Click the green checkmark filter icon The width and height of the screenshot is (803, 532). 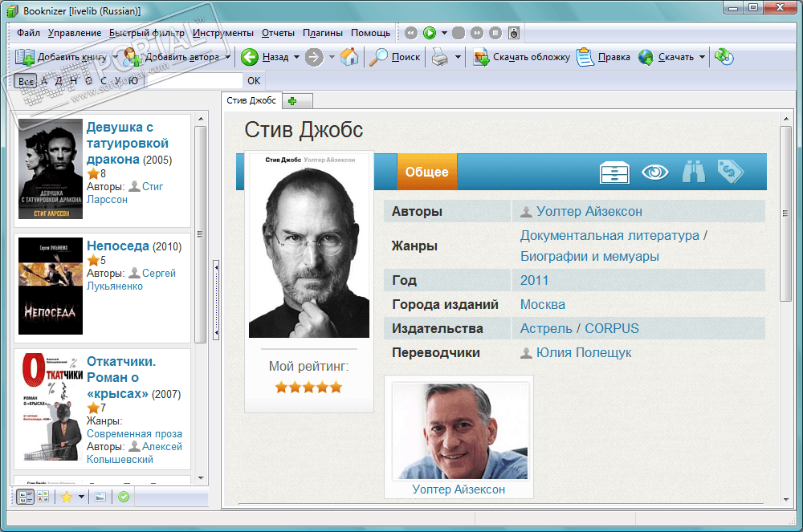coord(124,497)
